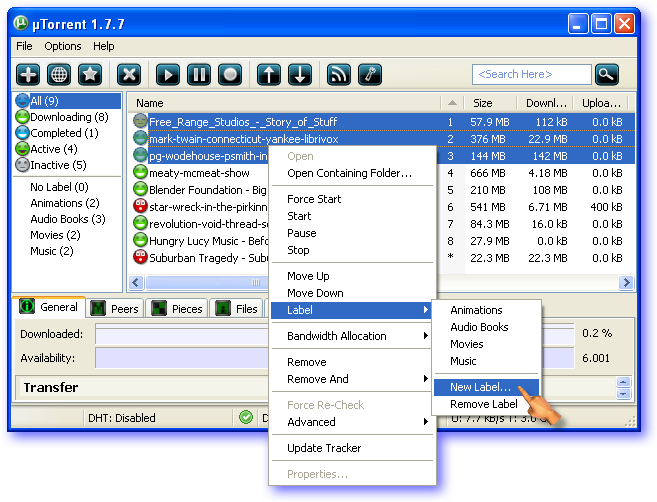Viewport: 657px width, 502px height.
Task: Open the RSS Downloader icon
Action: [x=339, y=74]
